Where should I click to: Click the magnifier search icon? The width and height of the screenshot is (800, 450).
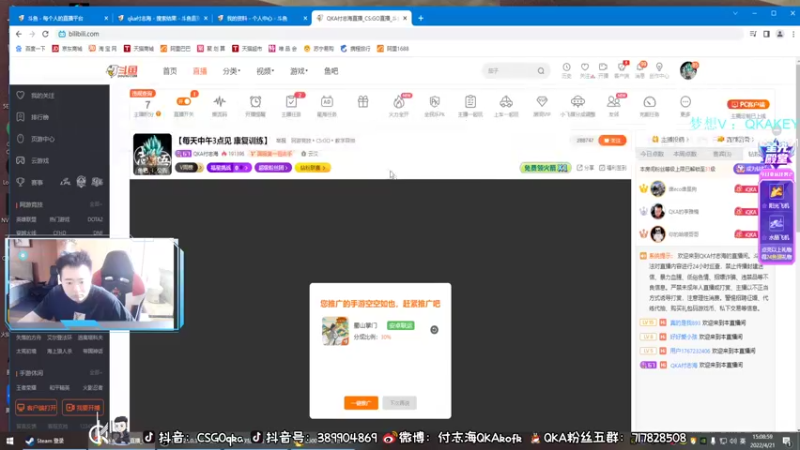[541, 71]
